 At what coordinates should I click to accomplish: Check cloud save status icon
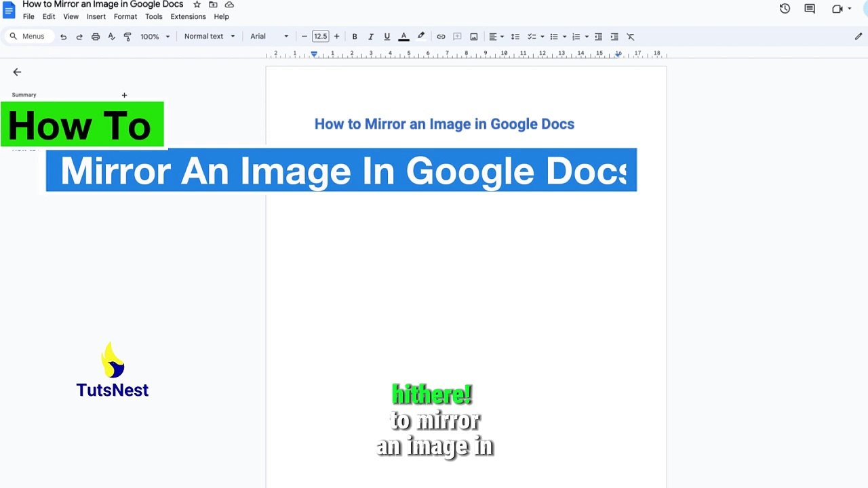pos(229,5)
